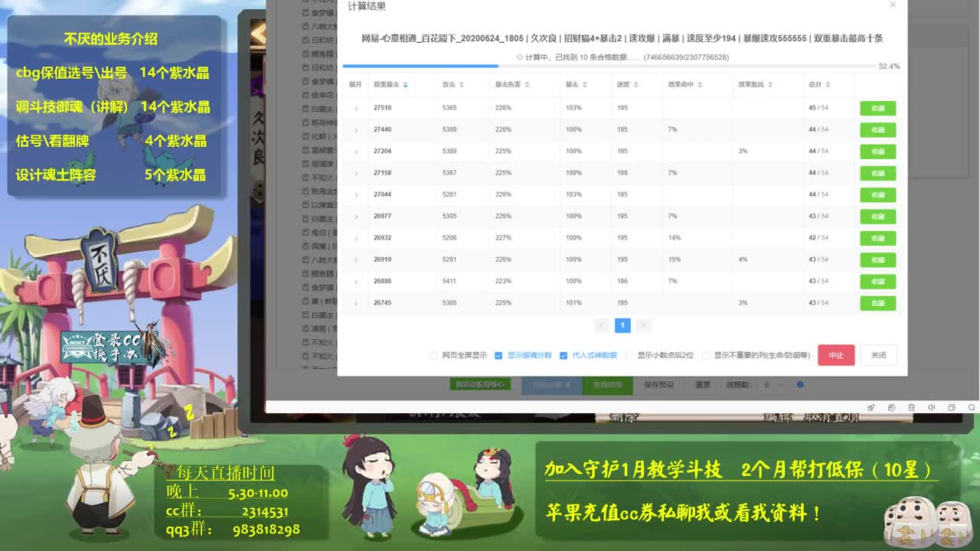This screenshot has width=980, height=551.
Task: Click 收藏 on the top result row
Action: (877, 108)
